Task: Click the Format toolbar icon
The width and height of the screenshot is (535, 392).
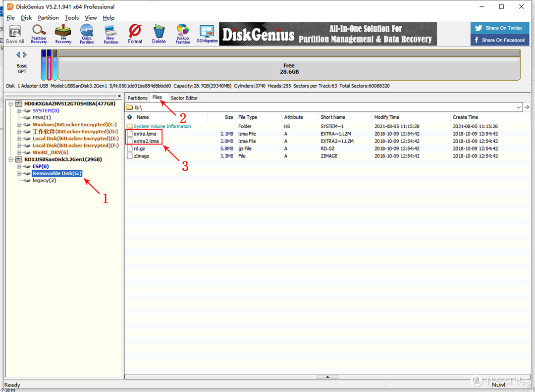Action: pyautogui.click(x=135, y=34)
